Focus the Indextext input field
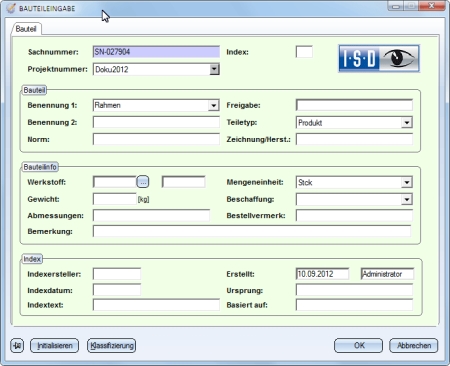Viewport: 450px width, 366px height. pos(156,305)
